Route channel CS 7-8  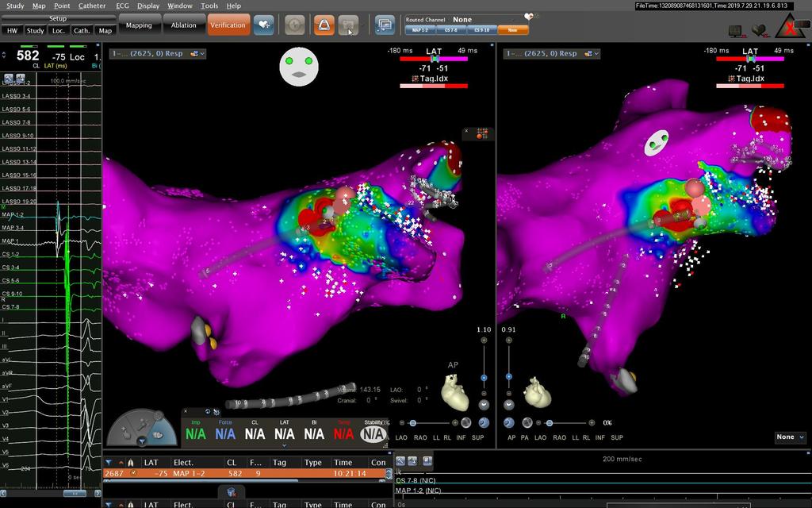click(450, 30)
